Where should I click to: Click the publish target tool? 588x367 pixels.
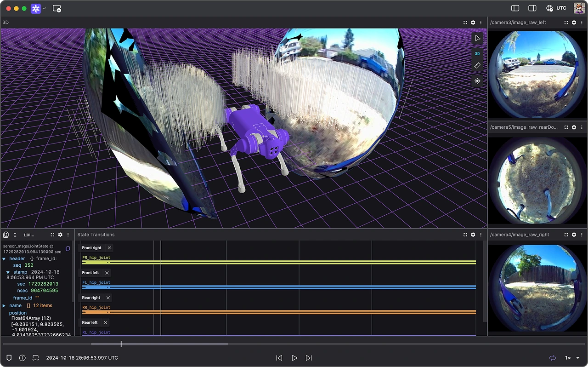tap(477, 81)
